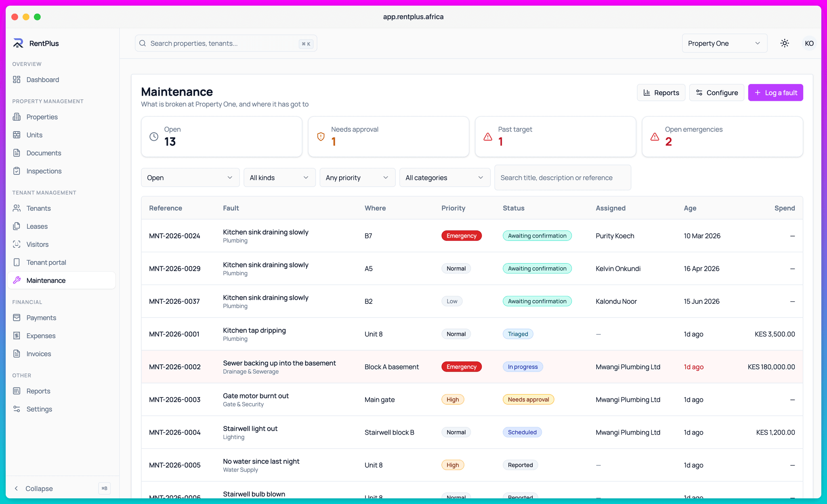The width and height of the screenshot is (827, 504).
Task: Open the KO user avatar menu
Action: (809, 43)
